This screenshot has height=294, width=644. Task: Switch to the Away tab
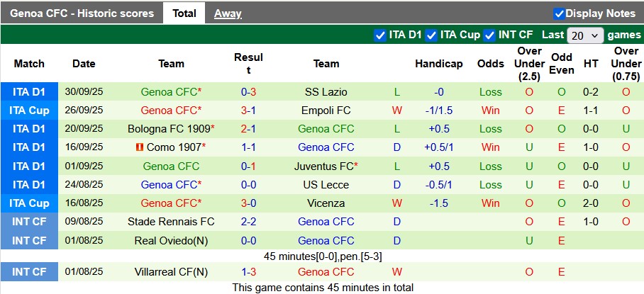(x=228, y=13)
